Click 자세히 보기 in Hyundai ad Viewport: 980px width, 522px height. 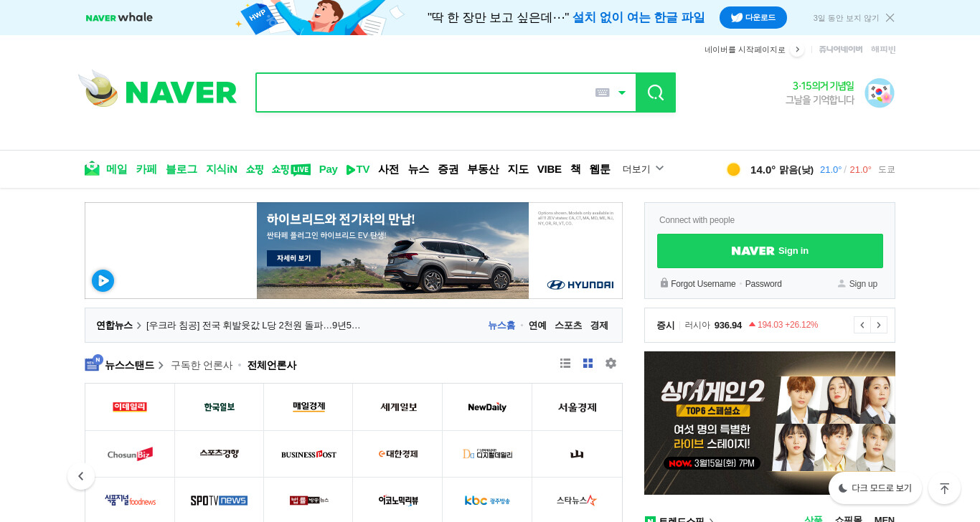coord(294,258)
